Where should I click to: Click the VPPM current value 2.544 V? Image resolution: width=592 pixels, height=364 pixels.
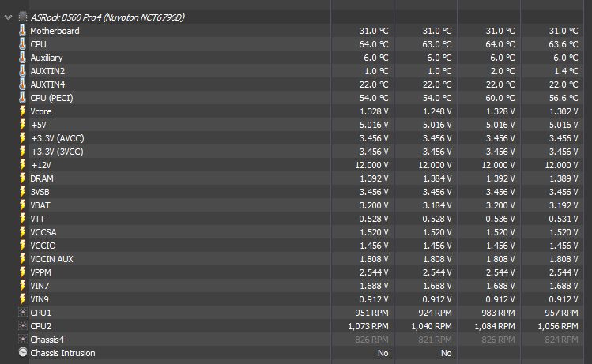(x=374, y=272)
